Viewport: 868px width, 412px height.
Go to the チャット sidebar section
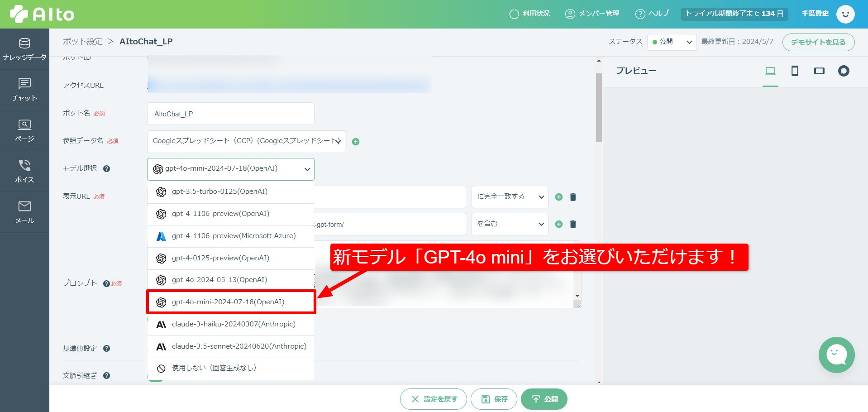(x=24, y=90)
